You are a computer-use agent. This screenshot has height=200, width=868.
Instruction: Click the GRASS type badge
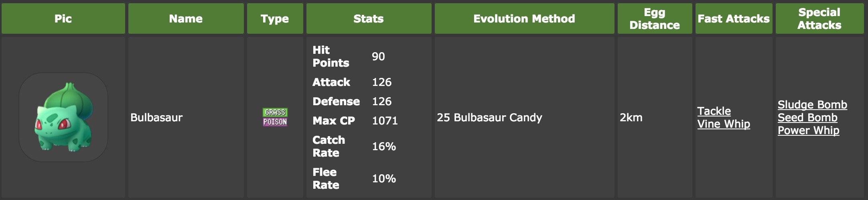tap(275, 112)
